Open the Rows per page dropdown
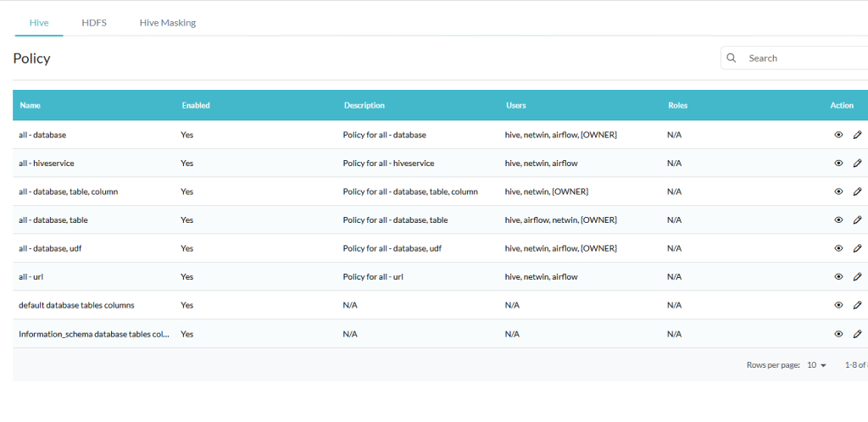The height and width of the screenshot is (422, 868). pyautogui.click(x=816, y=365)
